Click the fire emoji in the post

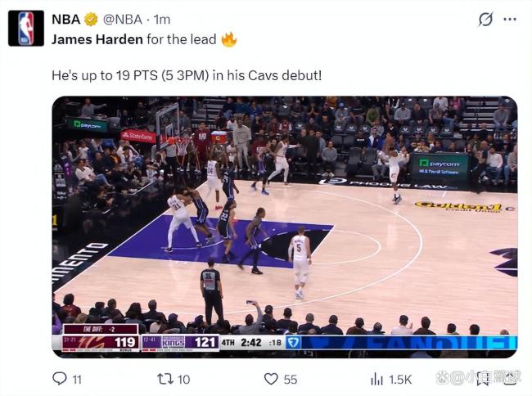pyautogui.click(x=228, y=38)
